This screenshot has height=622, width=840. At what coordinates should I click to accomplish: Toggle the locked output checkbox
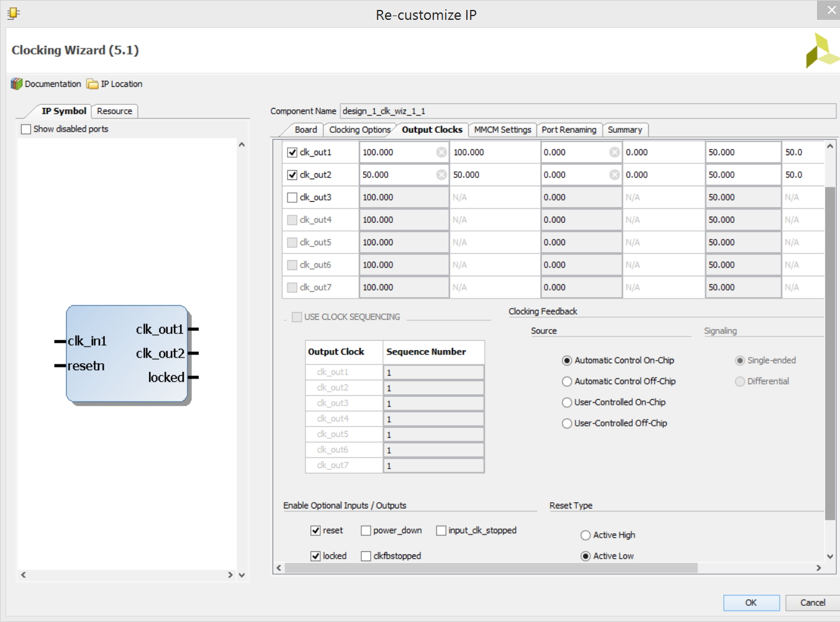[315, 556]
